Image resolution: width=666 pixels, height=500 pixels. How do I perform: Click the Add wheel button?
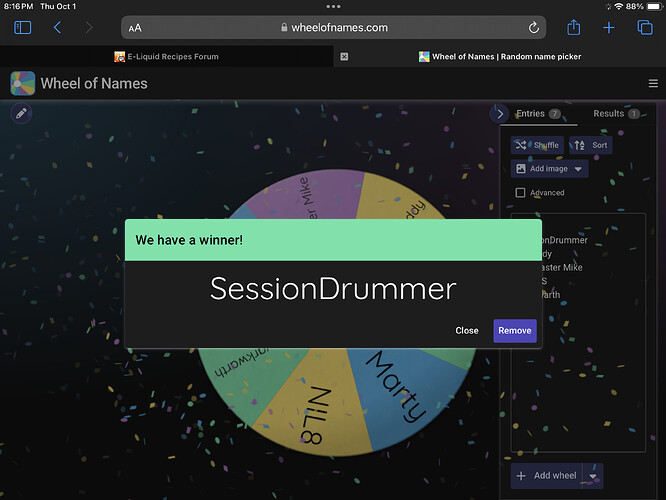(547, 475)
